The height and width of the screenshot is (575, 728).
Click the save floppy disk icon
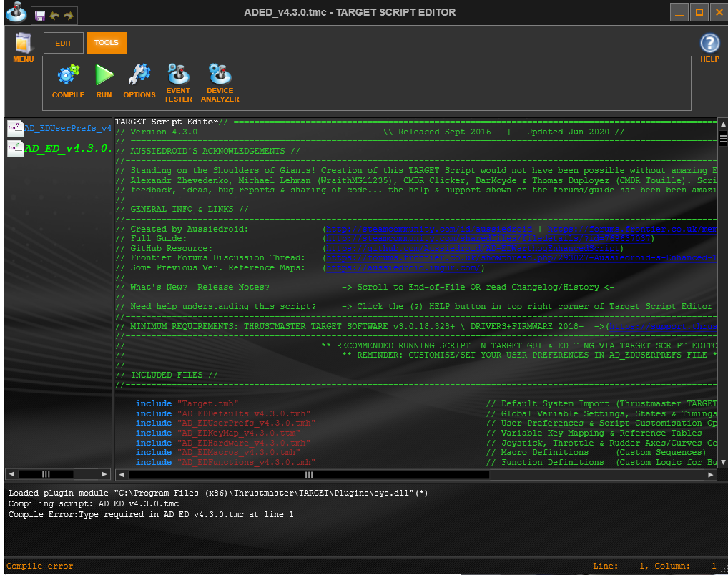(40, 16)
